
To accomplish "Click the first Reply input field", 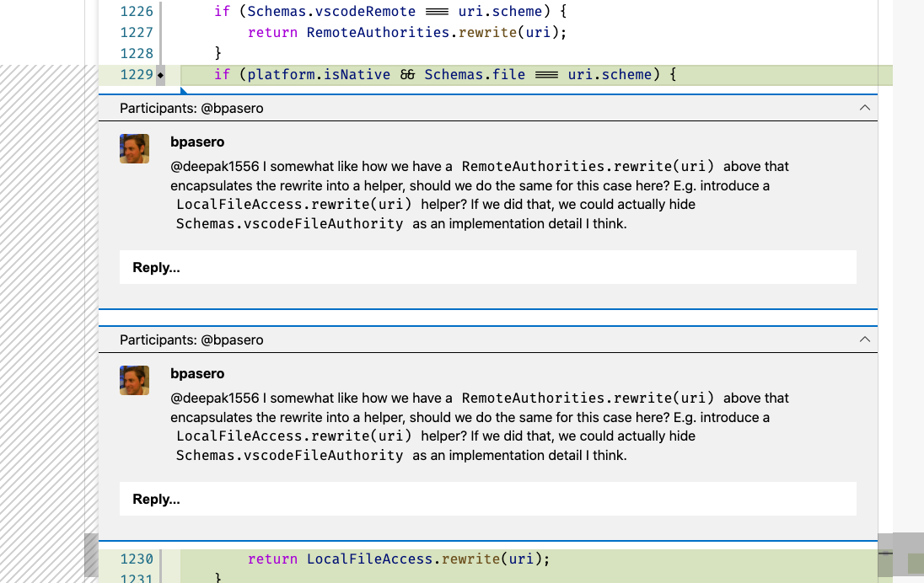I will point(487,266).
